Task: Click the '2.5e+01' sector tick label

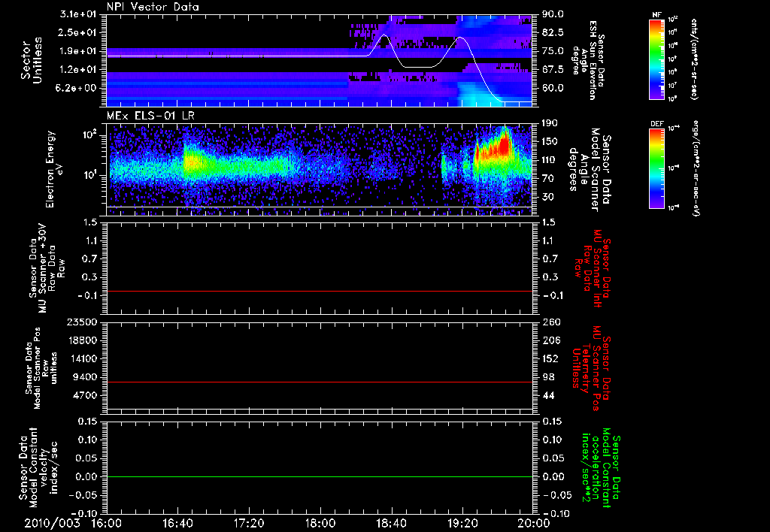Action: click(x=78, y=32)
